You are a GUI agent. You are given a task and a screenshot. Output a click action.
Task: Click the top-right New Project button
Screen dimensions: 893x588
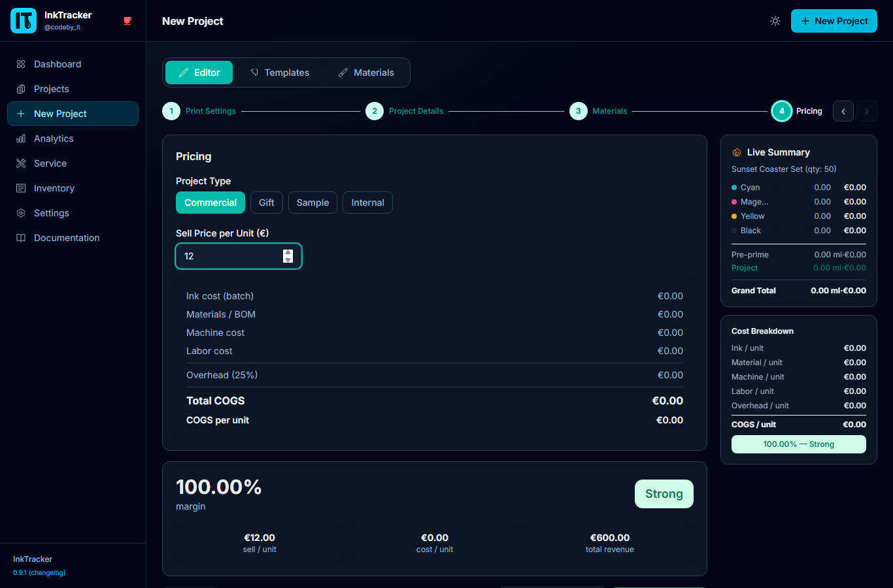[834, 21]
